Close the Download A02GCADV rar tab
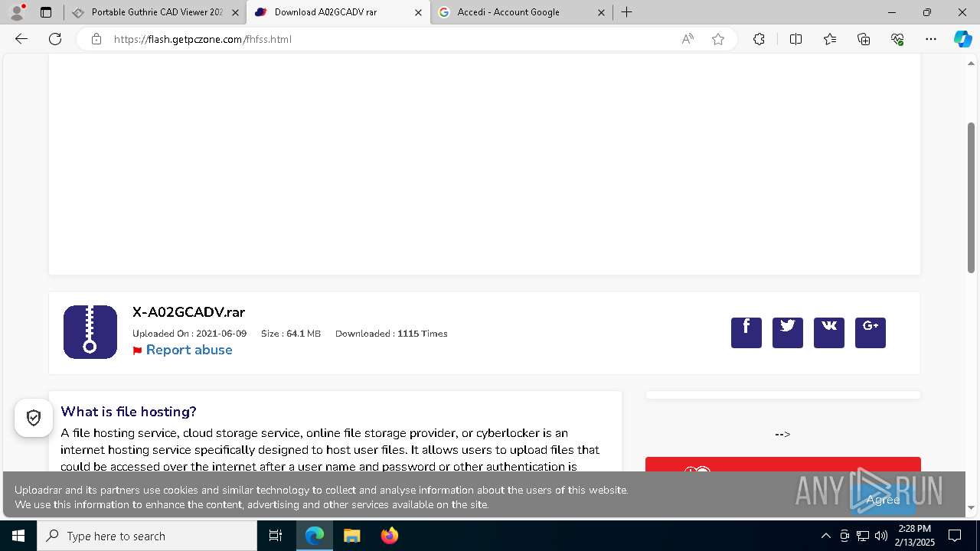 click(x=418, y=12)
